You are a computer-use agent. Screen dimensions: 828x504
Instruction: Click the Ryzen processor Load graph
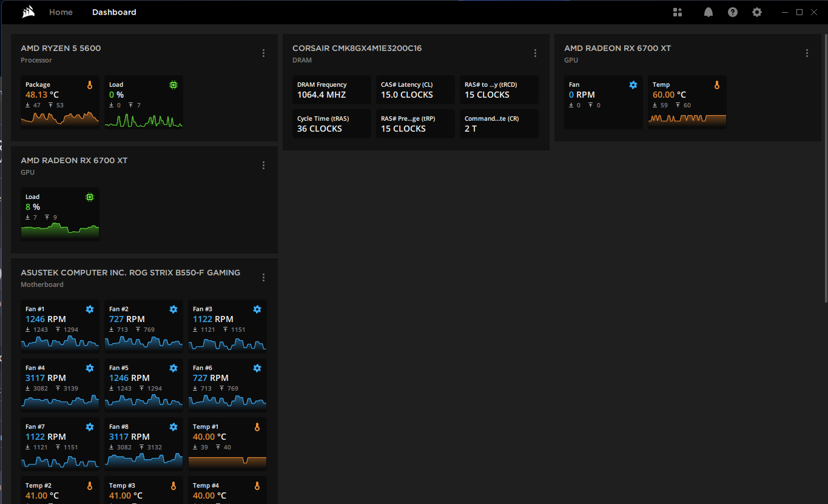tap(144, 119)
